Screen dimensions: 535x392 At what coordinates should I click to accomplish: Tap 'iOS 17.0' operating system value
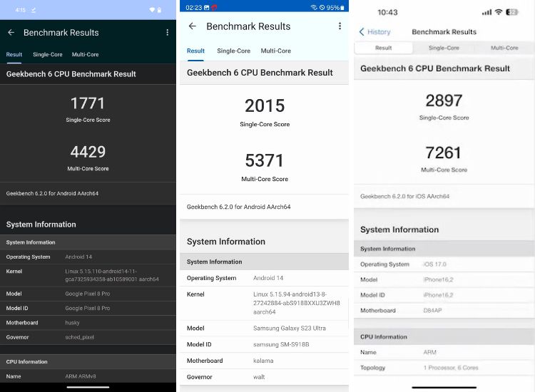(434, 264)
